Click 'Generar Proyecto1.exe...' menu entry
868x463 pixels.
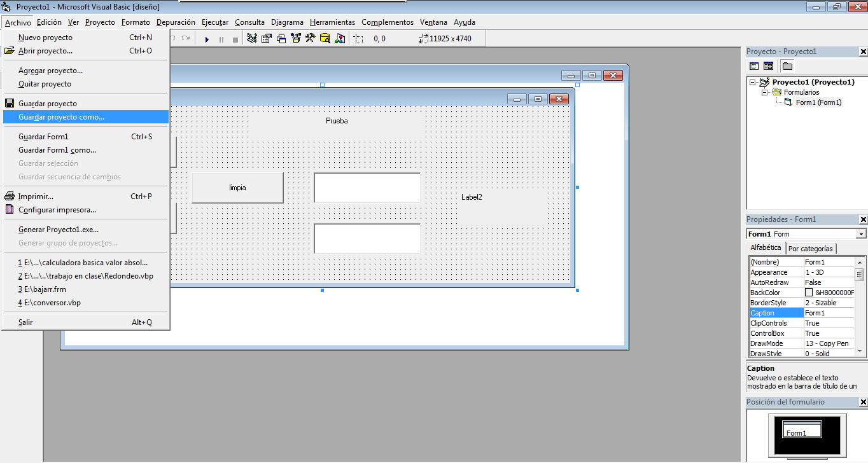click(x=86, y=230)
